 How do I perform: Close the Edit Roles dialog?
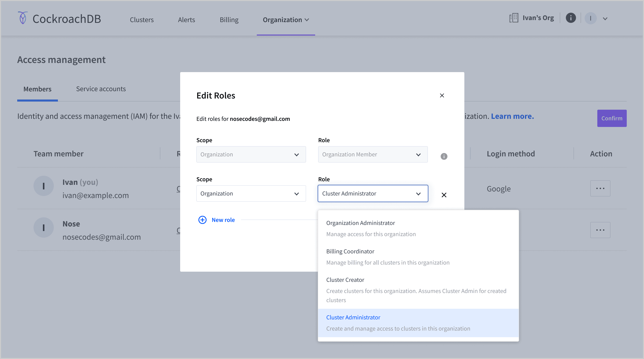(442, 95)
